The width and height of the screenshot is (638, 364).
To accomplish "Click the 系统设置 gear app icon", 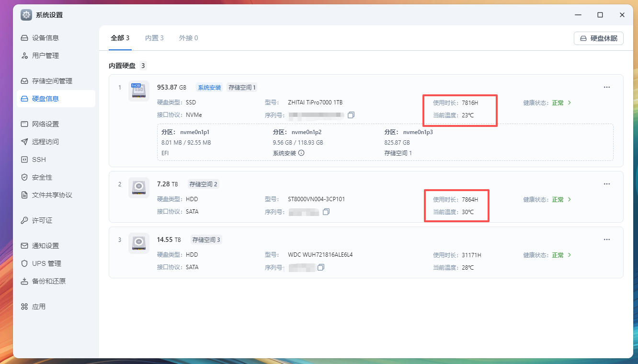I will [26, 15].
